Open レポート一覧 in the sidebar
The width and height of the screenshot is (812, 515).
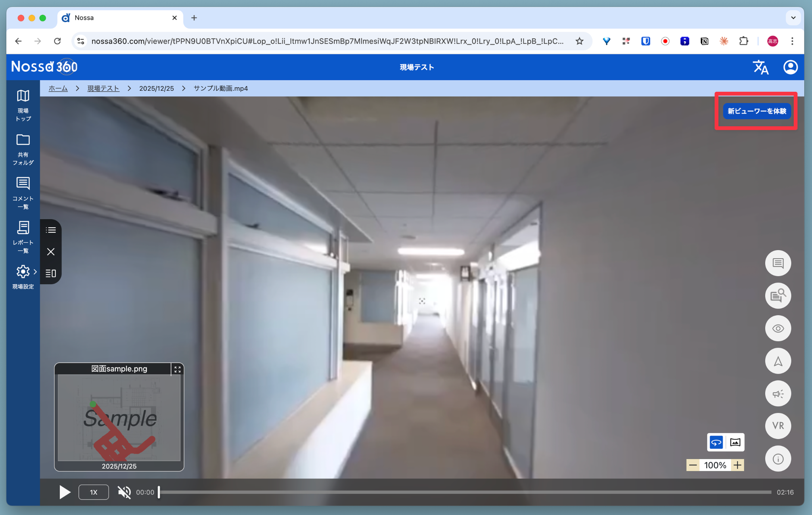[23, 237]
